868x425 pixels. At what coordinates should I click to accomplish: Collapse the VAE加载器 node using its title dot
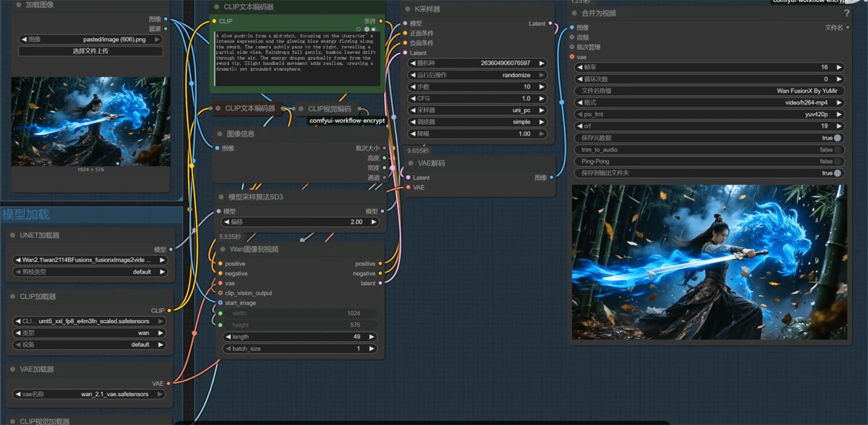pyautogui.click(x=12, y=369)
